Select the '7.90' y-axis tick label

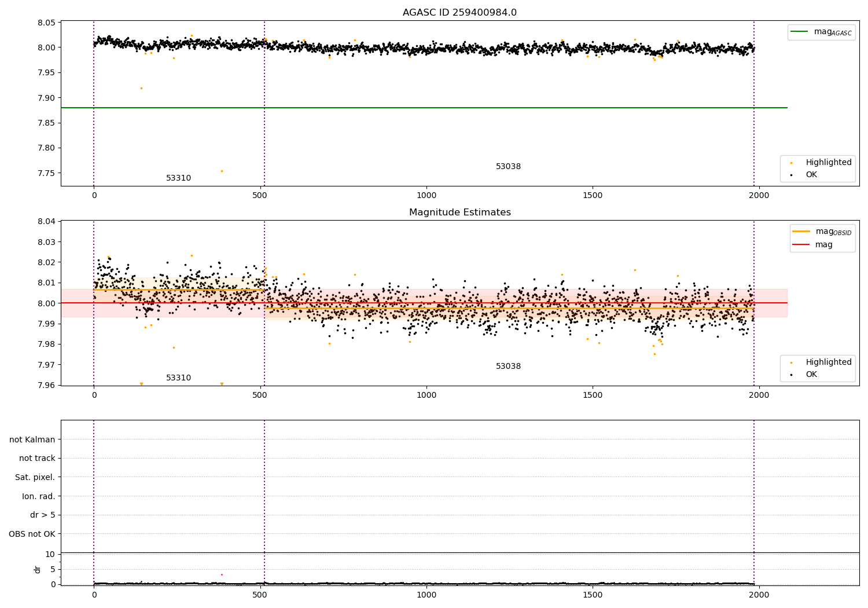tap(47, 98)
